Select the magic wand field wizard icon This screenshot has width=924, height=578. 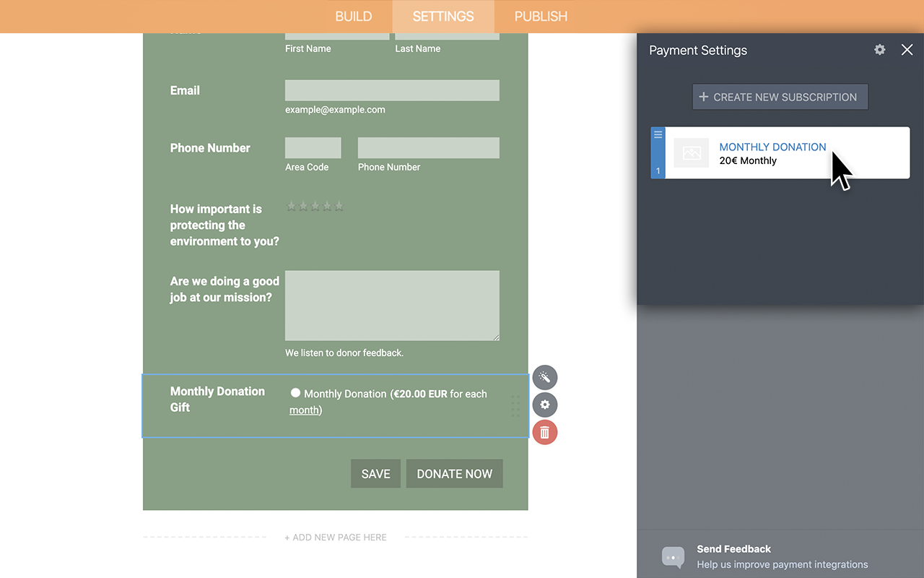point(545,377)
